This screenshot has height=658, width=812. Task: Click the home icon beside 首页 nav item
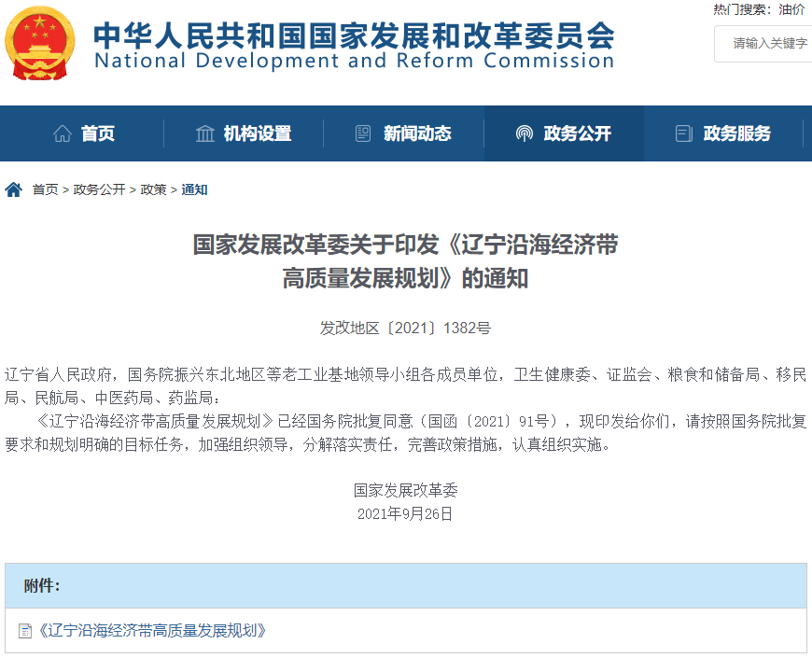(x=61, y=133)
